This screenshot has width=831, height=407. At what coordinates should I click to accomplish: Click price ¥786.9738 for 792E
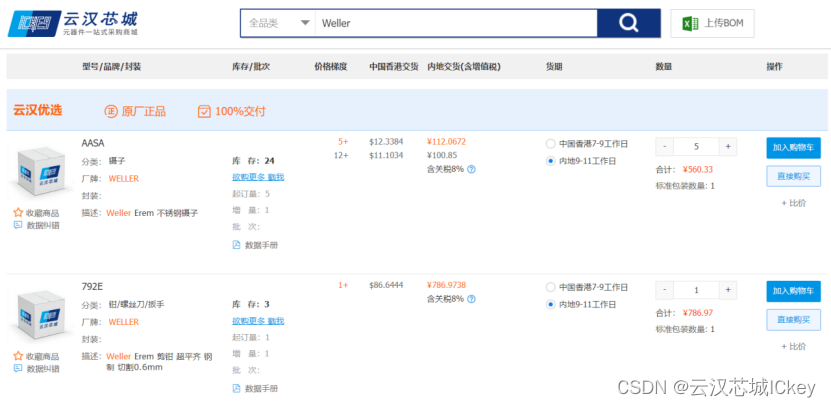446,285
